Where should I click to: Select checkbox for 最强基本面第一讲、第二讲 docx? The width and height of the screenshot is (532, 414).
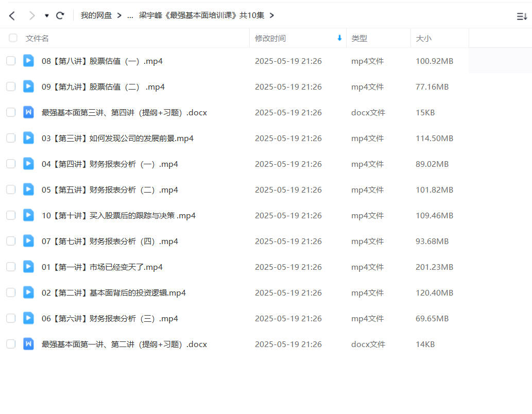pyautogui.click(x=11, y=344)
